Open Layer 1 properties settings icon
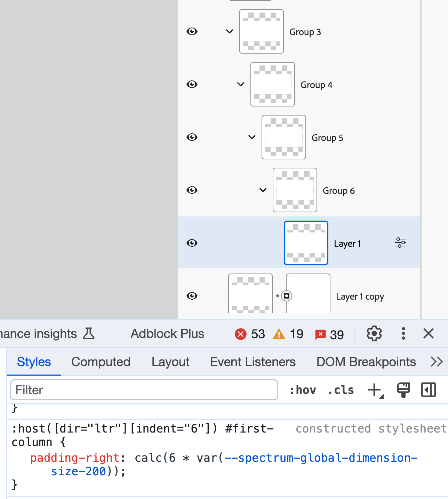This screenshot has width=448, height=499. pos(400,243)
